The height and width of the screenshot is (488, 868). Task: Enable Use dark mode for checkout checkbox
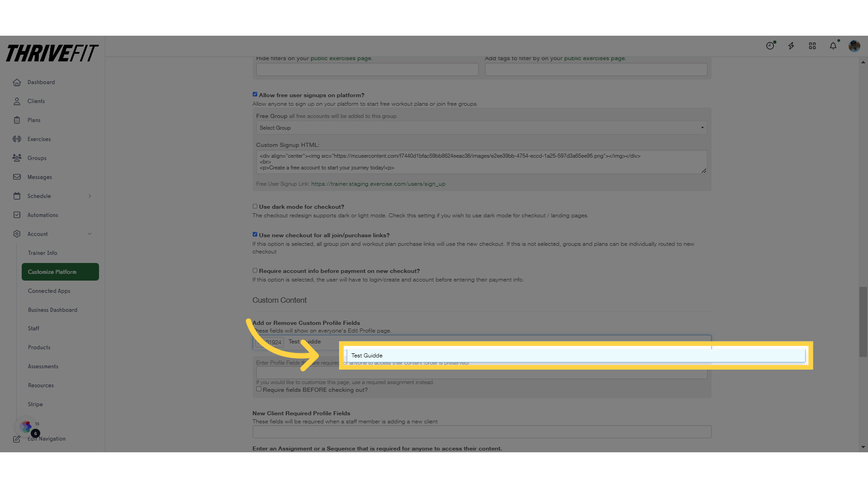255,206
